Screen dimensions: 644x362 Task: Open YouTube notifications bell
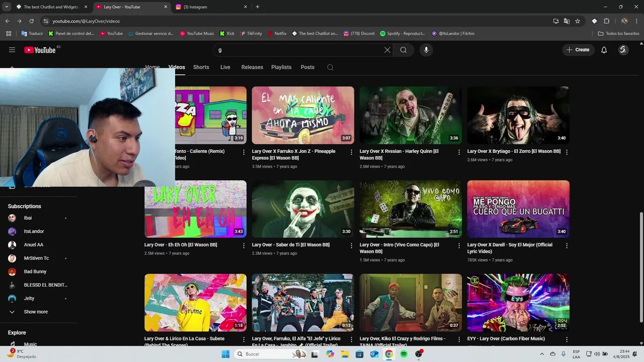click(x=604, y=50)
